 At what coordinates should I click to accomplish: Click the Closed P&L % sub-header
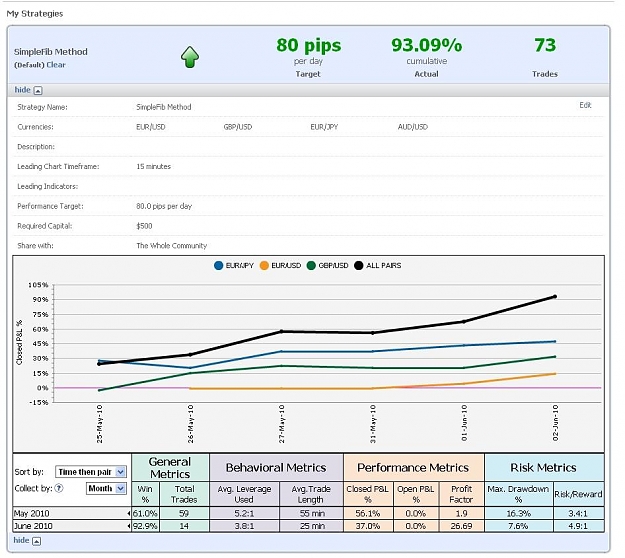coord(368,494)
